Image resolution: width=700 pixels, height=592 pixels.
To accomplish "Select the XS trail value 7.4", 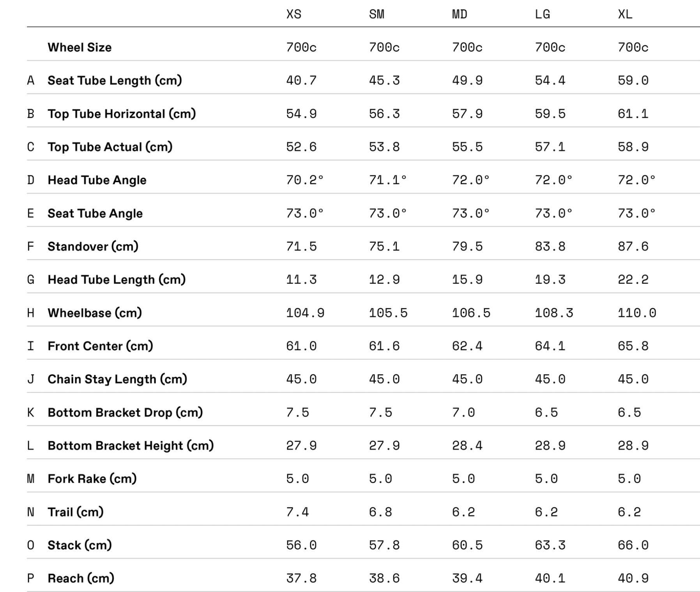I will (x=297, y=512).
